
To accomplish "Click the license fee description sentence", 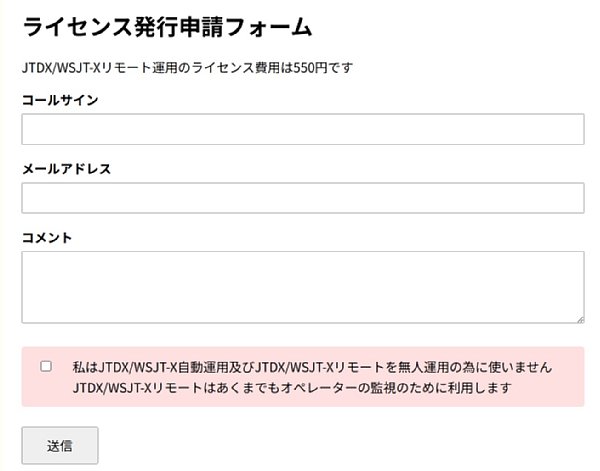I will click(x=188, y=68).
